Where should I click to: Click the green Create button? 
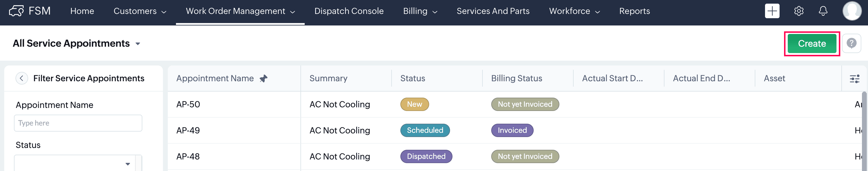click(x=812, y=44)
